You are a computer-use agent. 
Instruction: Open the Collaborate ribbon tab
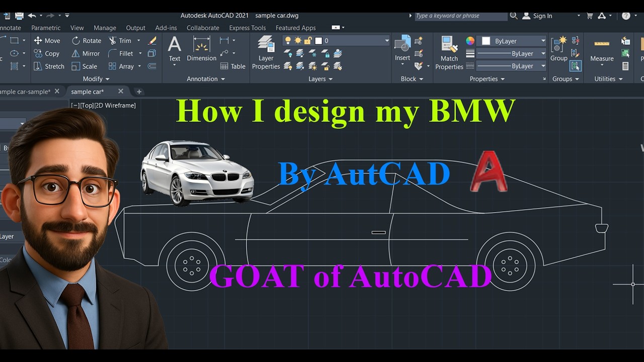tap(203, 28)
